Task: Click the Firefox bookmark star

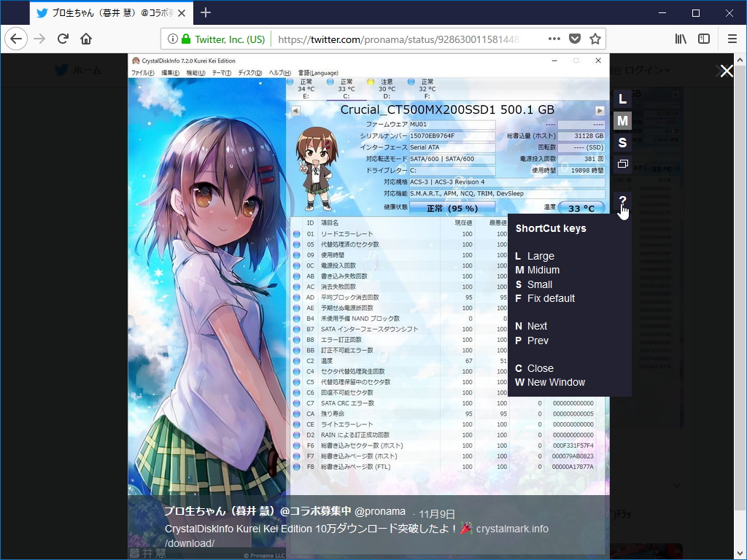Action: click(x=595, y=39)
